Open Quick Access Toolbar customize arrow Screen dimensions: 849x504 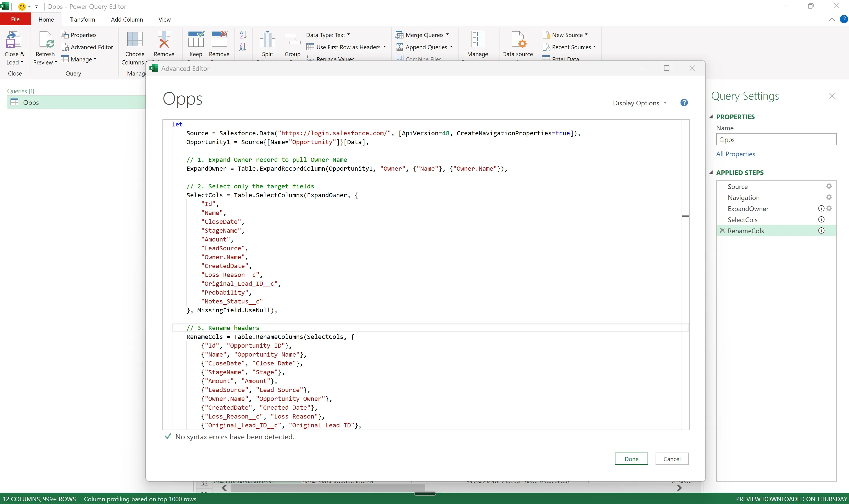37,7
